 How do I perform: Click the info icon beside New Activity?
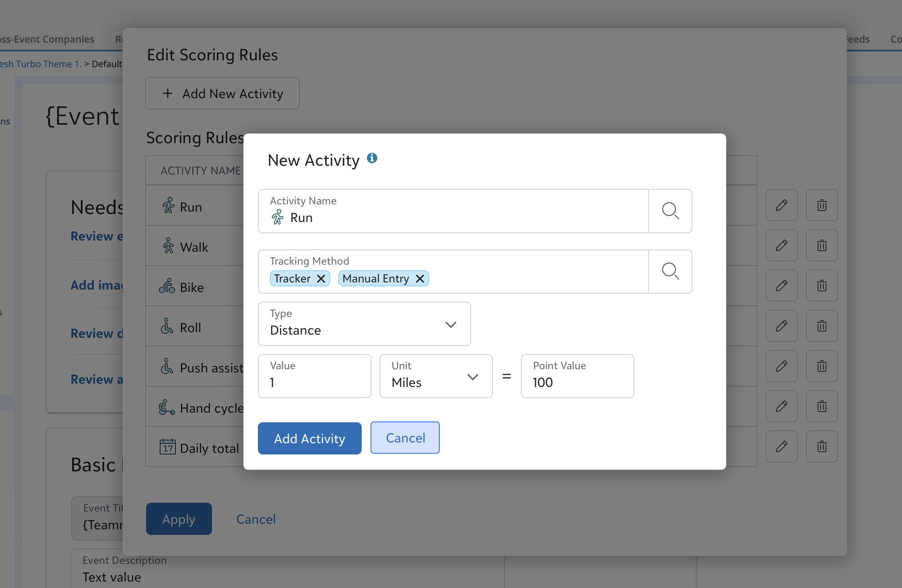[372, 158]
